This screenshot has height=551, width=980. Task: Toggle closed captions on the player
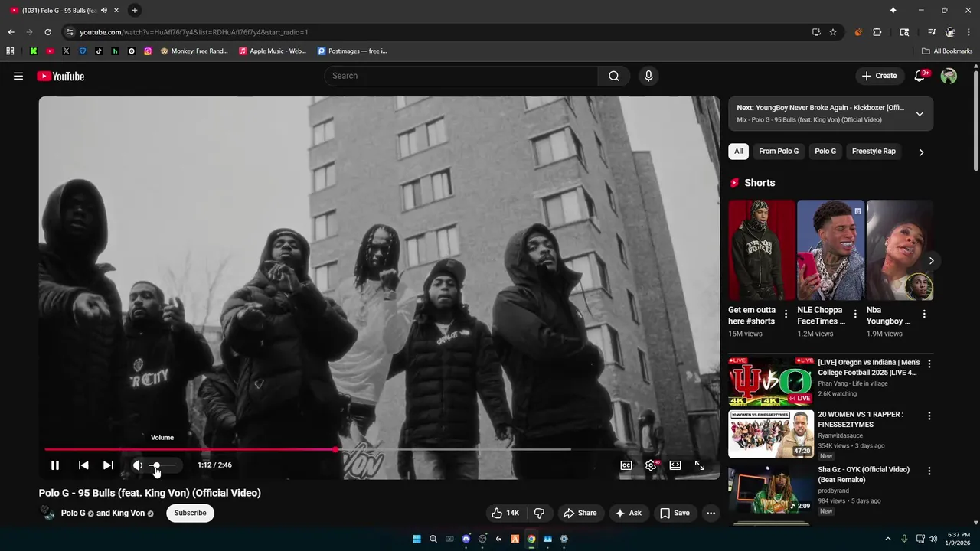[626, 465]
